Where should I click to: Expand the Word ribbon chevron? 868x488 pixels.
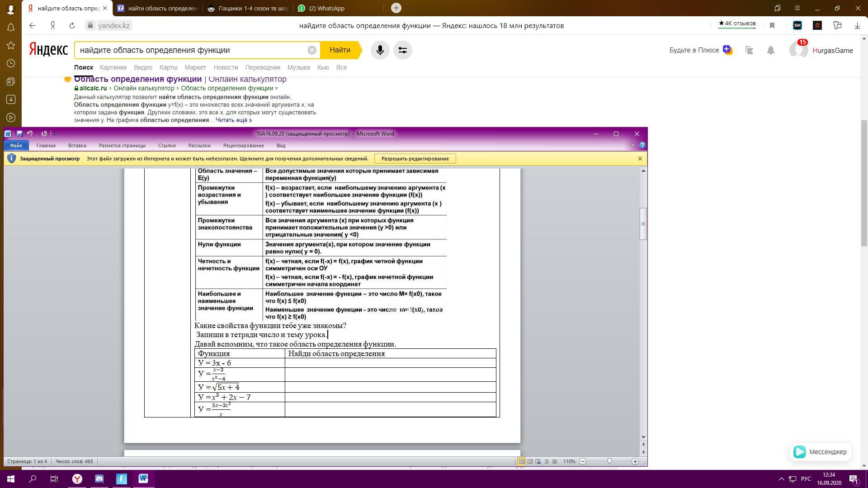(632, 145)
